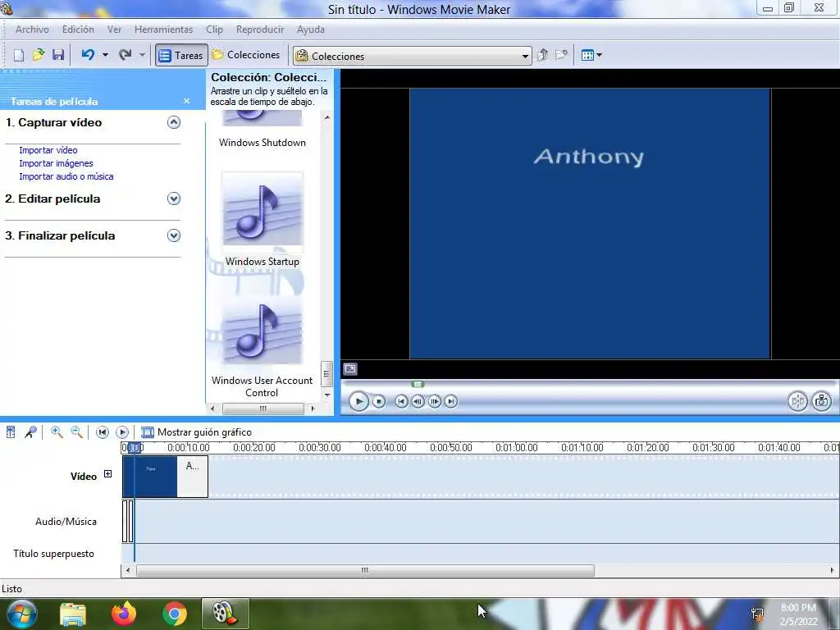840x630 pixels.
Task: Open File Explorer from the taskbar
Action: [x=73, y=614]
